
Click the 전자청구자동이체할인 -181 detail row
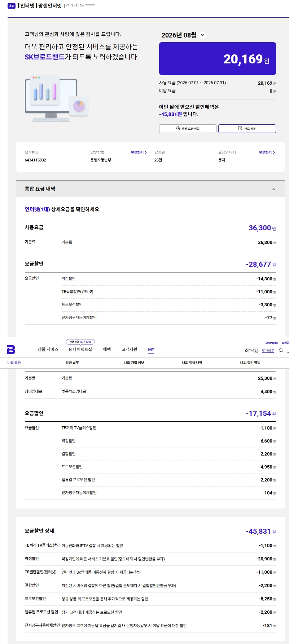[150, 626]
